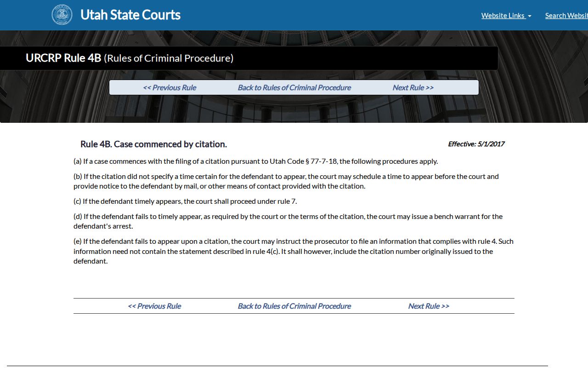Go to Next Rule in the bottom navigation
The height and width of the screenshot is (368, 588).
[x=429, y=306]
